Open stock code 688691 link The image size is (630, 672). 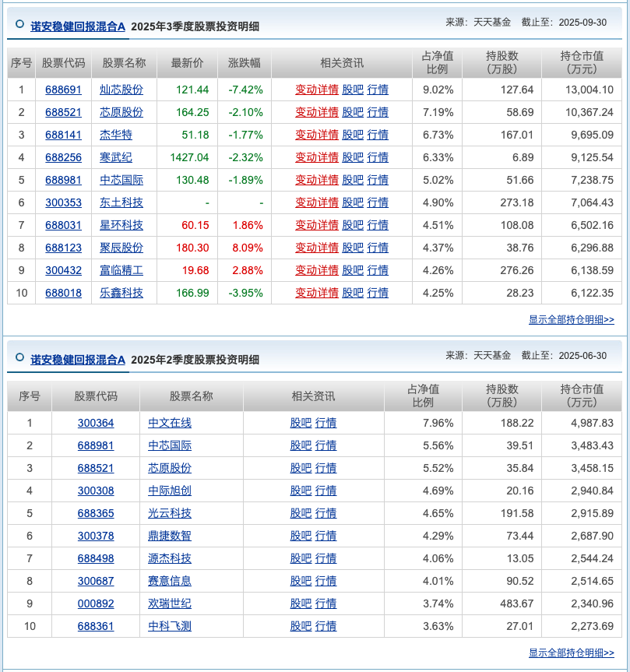pyautogui.click(x=63, y=90)
